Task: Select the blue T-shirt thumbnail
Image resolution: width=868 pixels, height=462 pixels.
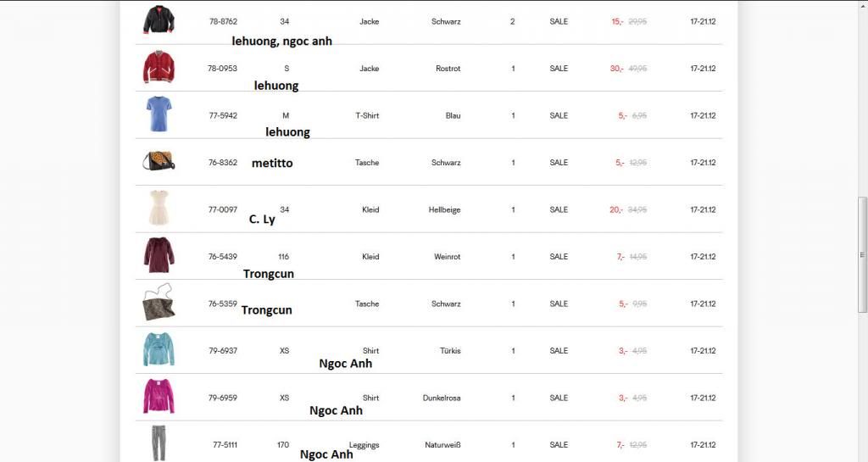Action: 159,114
